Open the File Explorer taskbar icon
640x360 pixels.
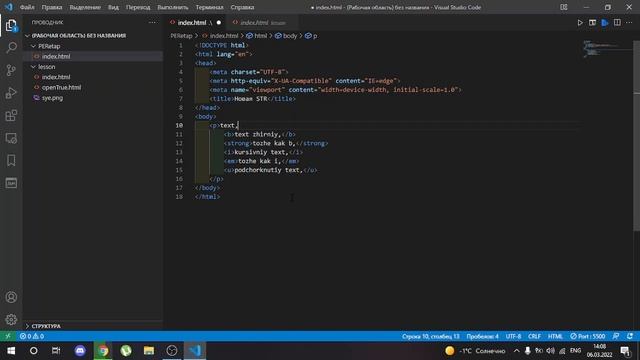pyautogui.click(x=149, y=351)
